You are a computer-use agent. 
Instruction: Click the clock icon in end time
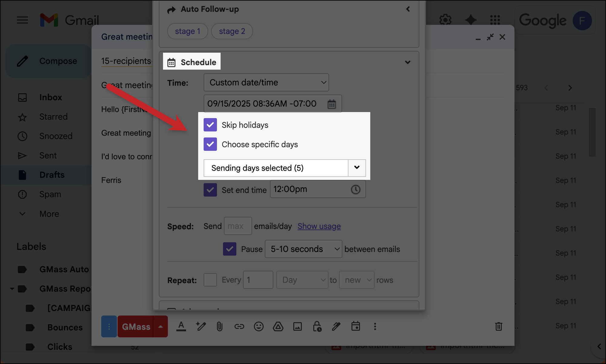point(355,190)
